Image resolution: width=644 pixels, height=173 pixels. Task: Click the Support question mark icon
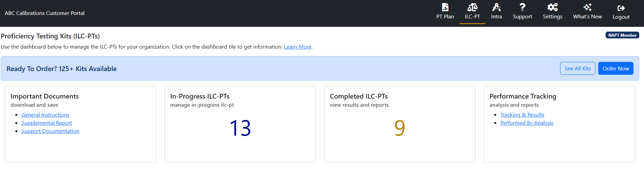pos(522,7)
